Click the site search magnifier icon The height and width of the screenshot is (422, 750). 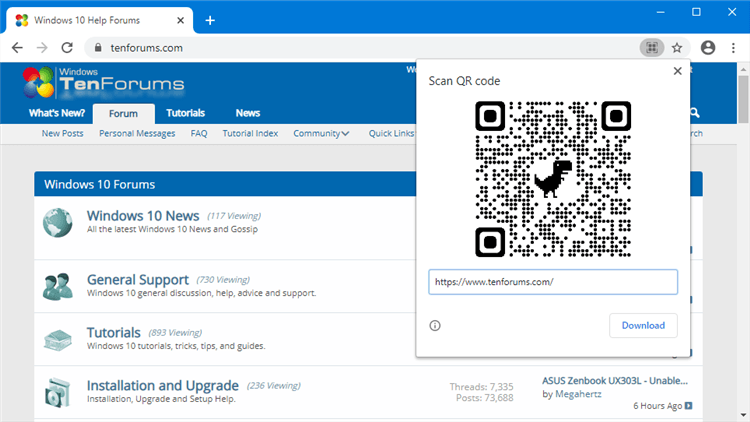click(695, 113)
